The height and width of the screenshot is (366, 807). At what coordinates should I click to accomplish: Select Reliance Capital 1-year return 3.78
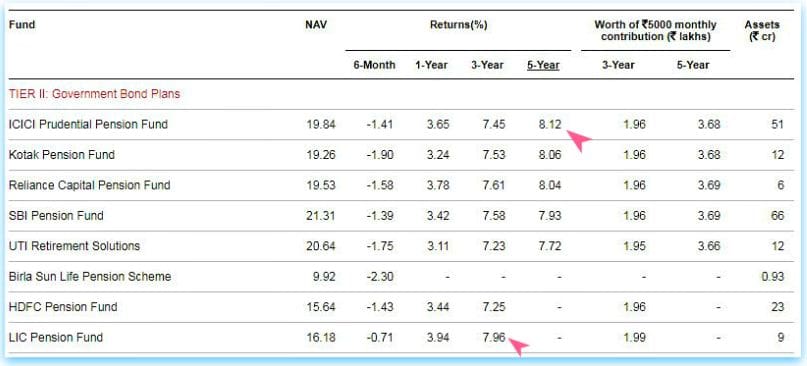point(437,185)
